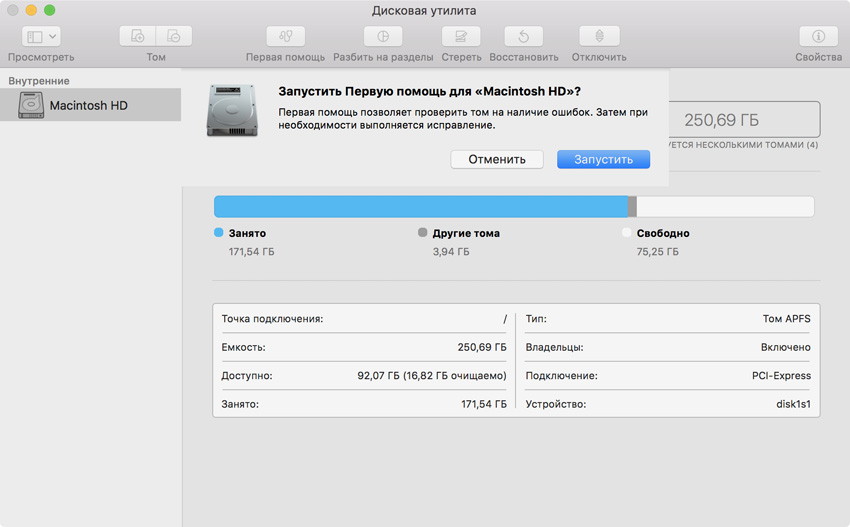The width and height of the screenshot is (850, 527).
Task: Click the Восстановить restore icon
Action: pyautogui.click(x=523, y=37)
